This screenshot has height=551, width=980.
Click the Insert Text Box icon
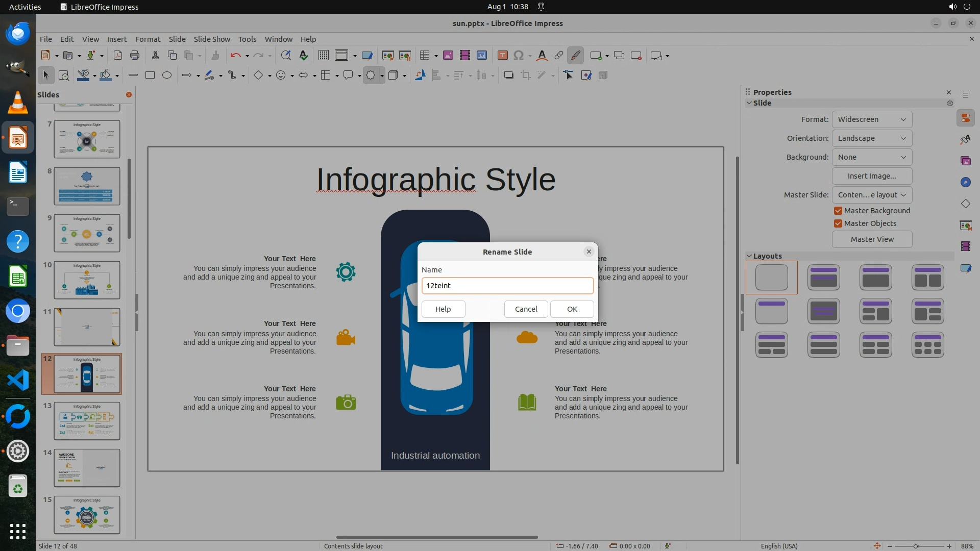(502, 56)
